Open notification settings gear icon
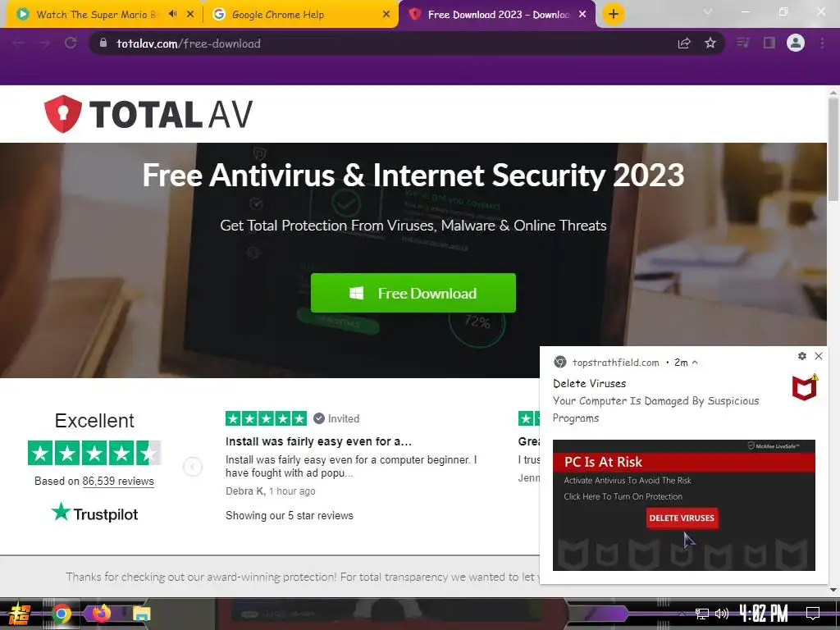The image size is (840, 630). [802, 356]
